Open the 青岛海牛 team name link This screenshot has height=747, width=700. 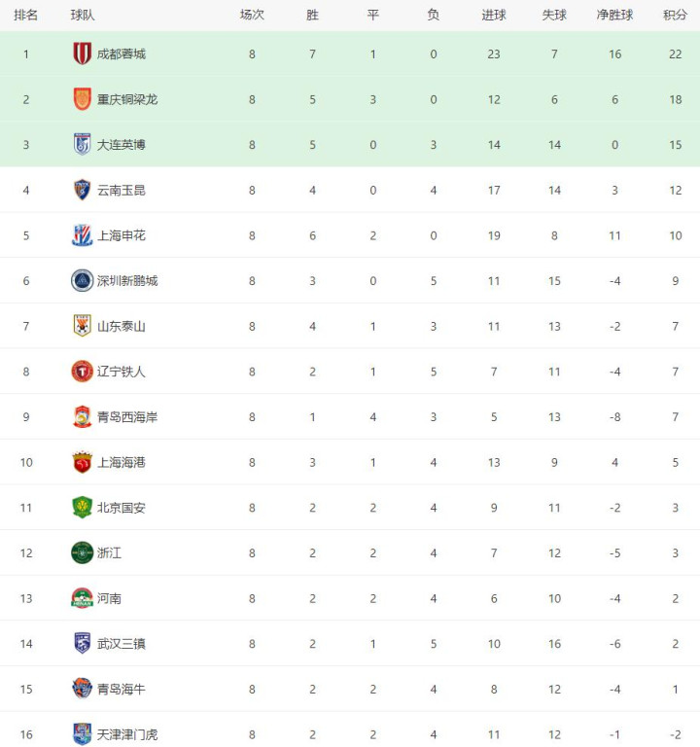(x=122, y=689)
